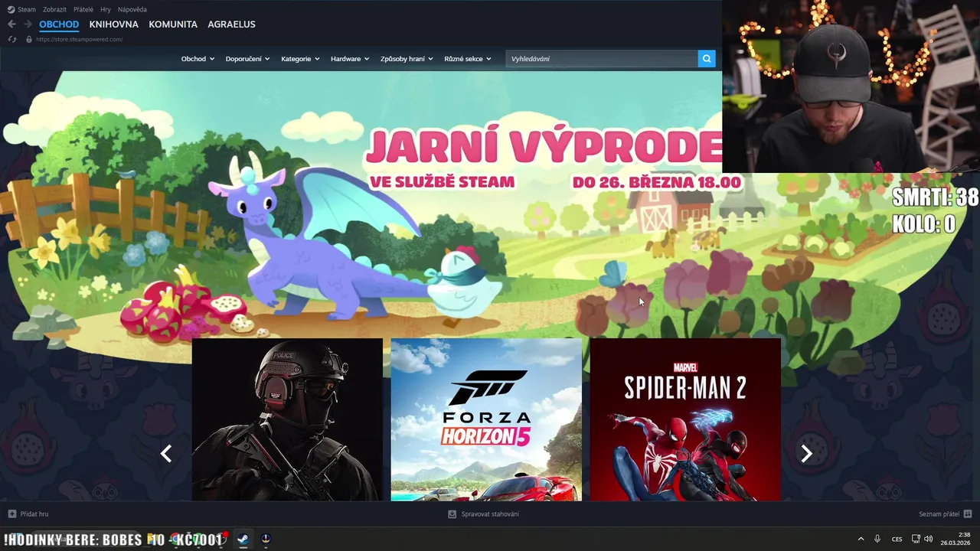Screen dimensions: 980x551
Task: Click the taskbar app icon right of Steam
Action: pyautogui.click(x=266, y=539)
